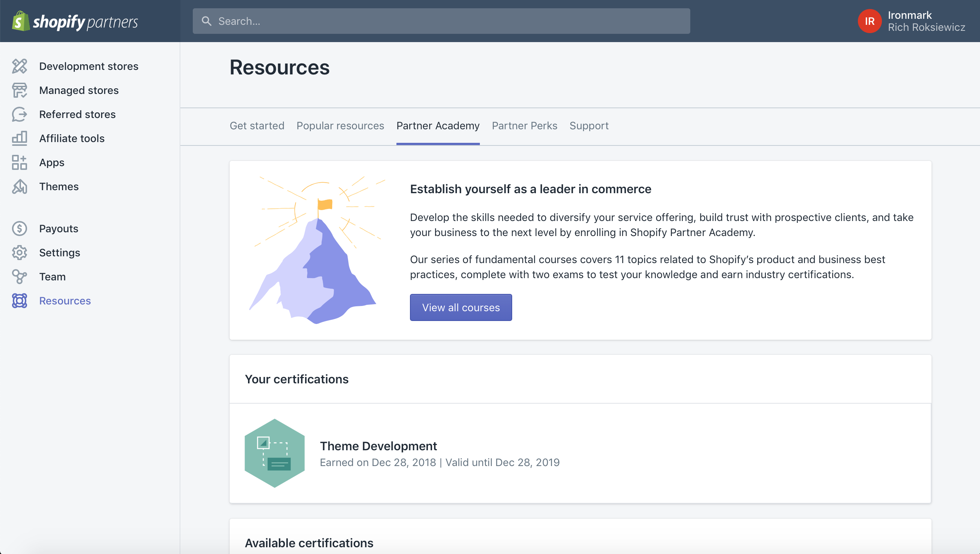
Task: Click the Apps grid icon
Action: pos(20,162)
